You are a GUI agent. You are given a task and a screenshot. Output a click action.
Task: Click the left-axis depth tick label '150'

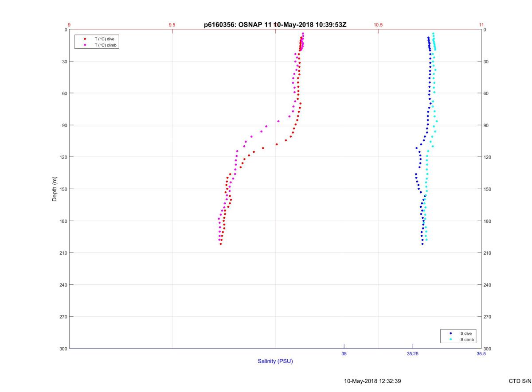[63, 189]
